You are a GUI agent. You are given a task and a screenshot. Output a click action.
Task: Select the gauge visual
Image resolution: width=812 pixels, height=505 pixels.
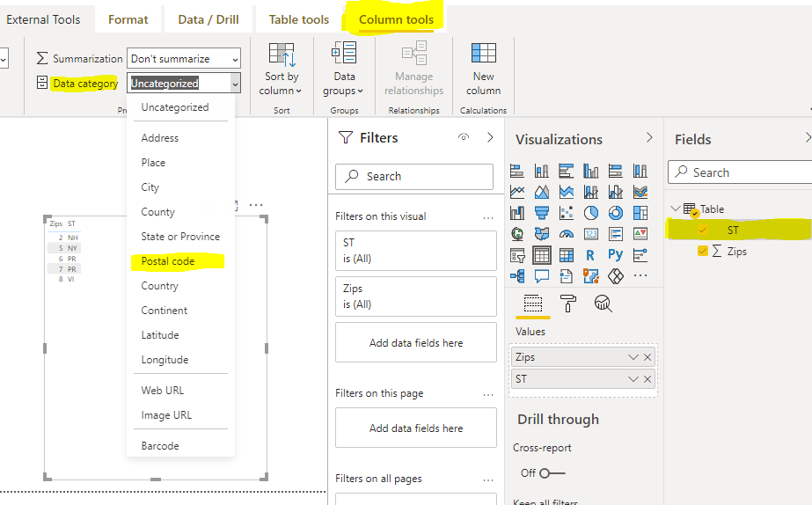566,234
